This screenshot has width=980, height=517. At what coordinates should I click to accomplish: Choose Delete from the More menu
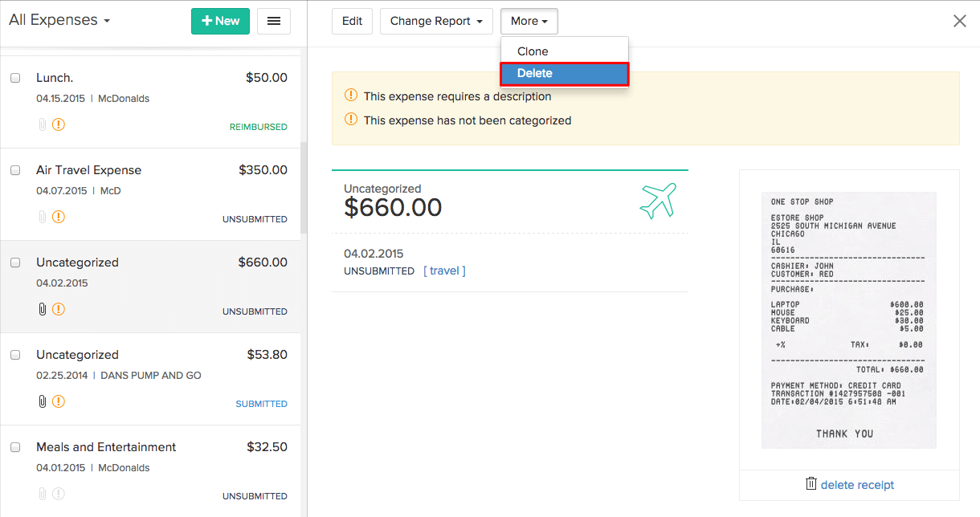coord(535,73)
